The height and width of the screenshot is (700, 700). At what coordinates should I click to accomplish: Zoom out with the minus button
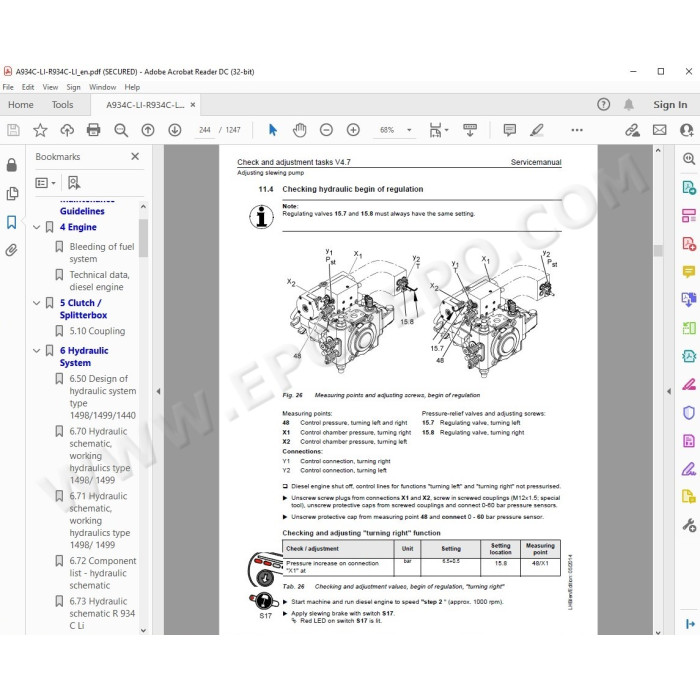(326, 130)
